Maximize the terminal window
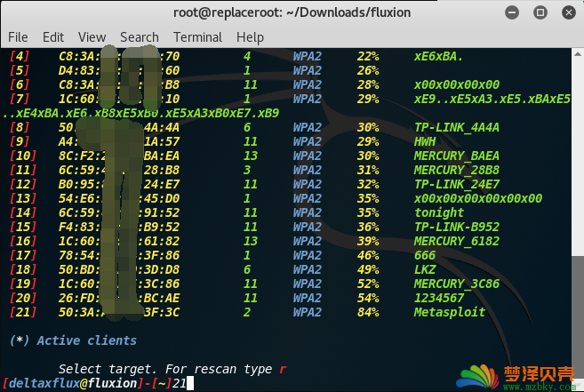The width and height of the screenshot is (584, 392). tap(540, 12)
